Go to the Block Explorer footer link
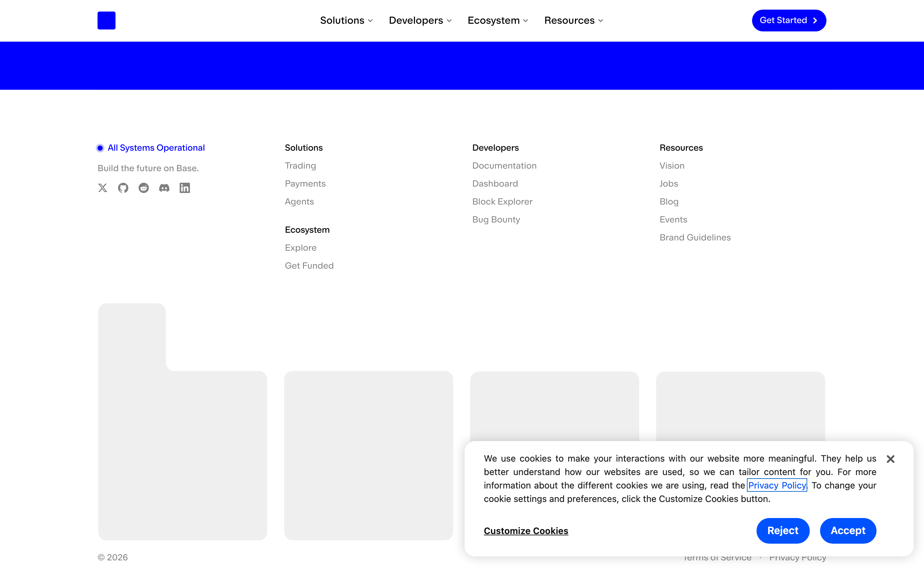Screen dimensions: 924x577 pyautogui.click(x=502, y=202)
